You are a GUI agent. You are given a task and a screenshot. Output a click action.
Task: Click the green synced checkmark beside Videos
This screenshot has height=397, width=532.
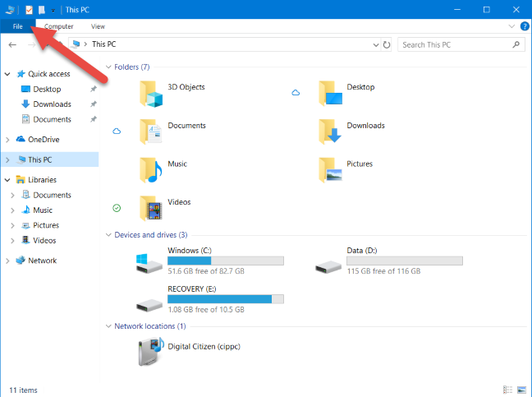point(117,208)
